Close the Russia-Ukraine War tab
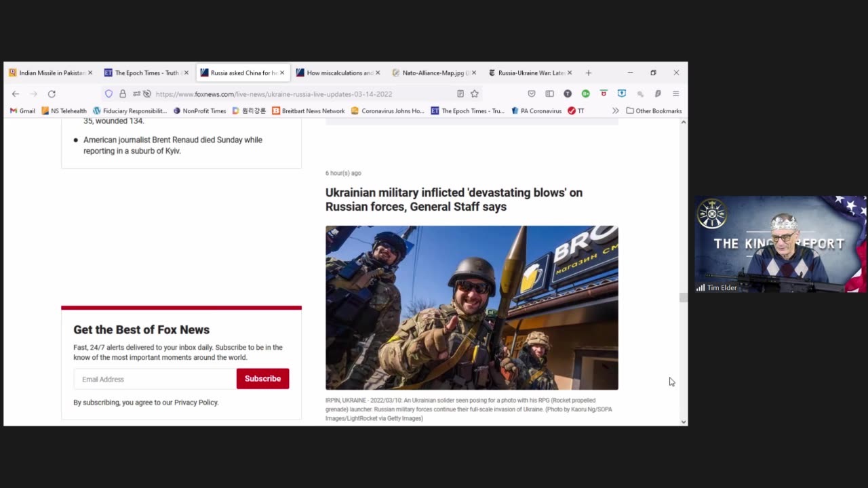 click(570, 73)
